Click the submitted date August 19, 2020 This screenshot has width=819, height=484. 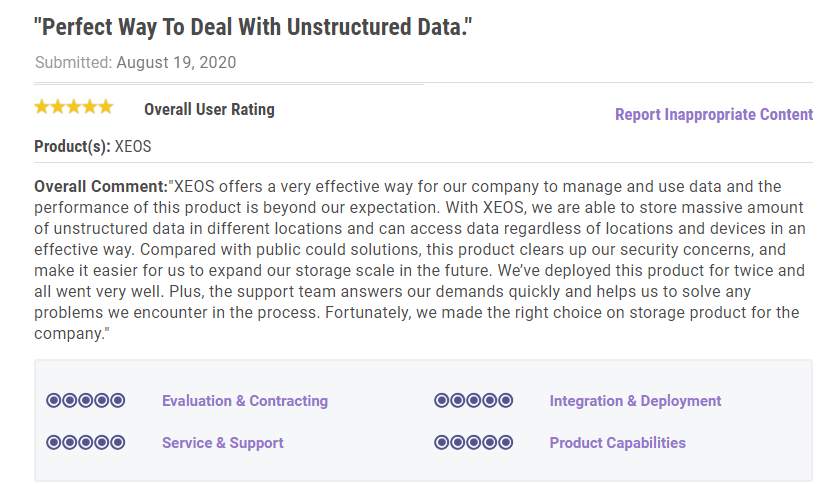176,62
